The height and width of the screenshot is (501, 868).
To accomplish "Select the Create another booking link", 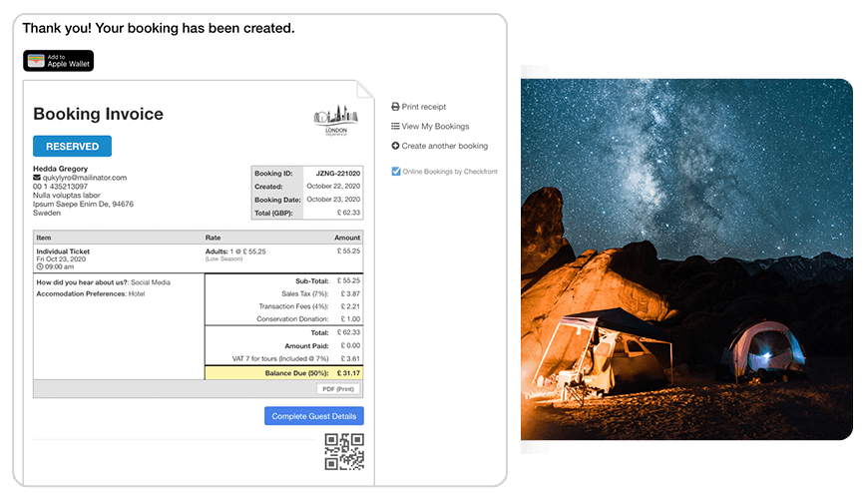I will [445, 146].
